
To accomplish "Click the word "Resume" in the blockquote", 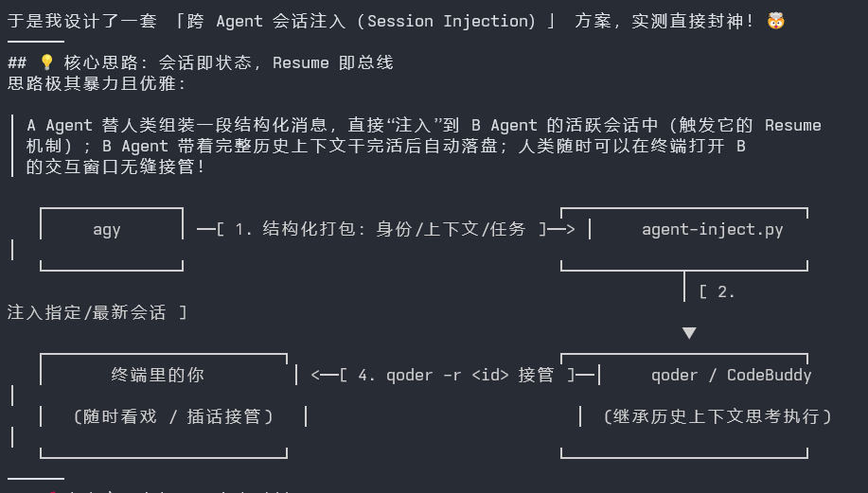I will [x=792, y=125].
